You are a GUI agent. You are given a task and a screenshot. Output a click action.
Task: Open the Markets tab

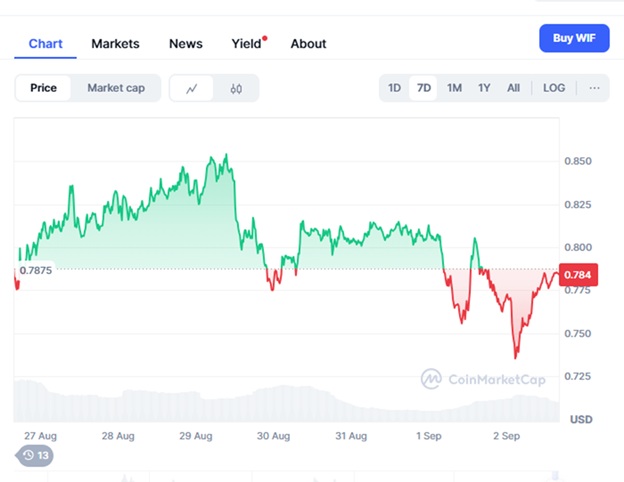[115, 44]
